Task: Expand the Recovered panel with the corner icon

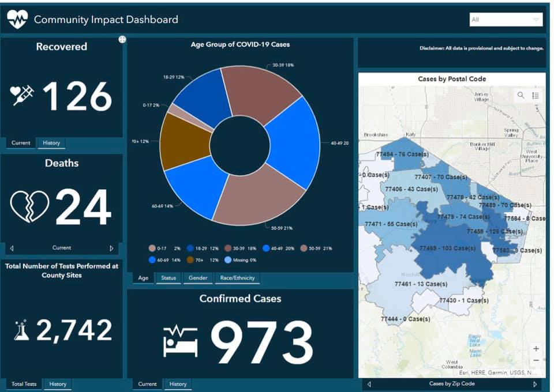Action: pos(122,39)
